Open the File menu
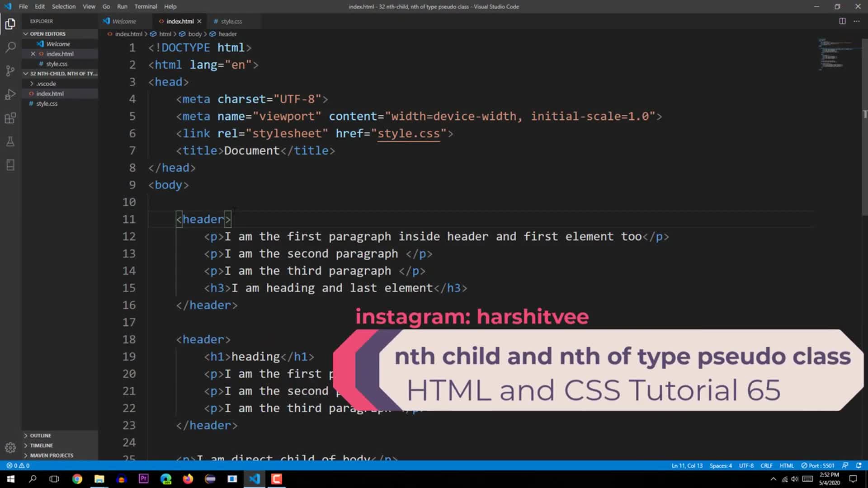868x488 pixels. pos(23,6)
